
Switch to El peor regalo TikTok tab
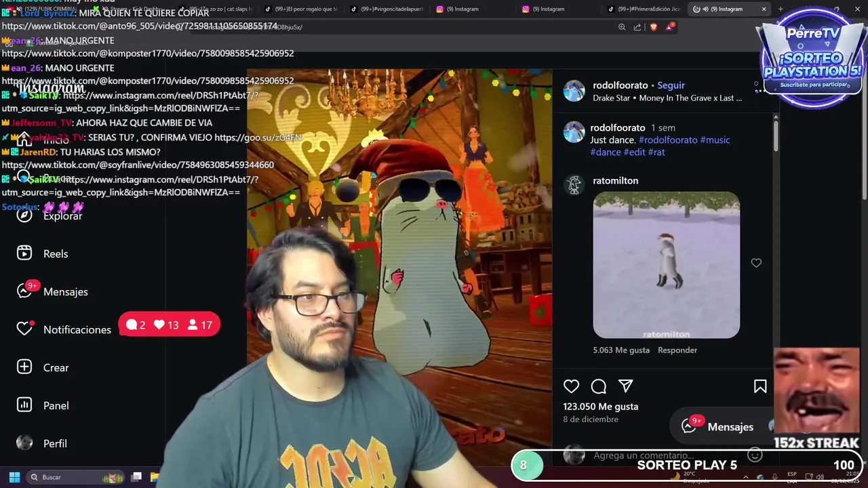[300, 9]
